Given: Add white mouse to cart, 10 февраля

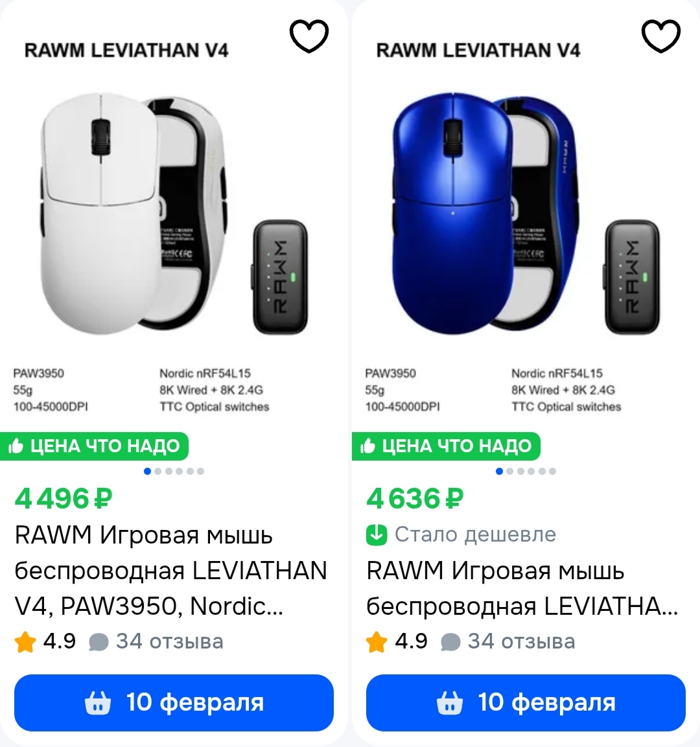Looking at the screenshot, I should [x=174, y=703].
